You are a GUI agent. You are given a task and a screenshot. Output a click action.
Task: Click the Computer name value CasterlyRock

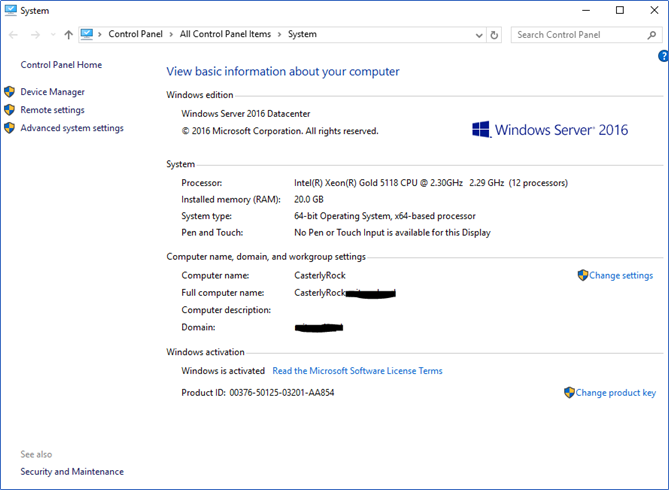(320, 276)
